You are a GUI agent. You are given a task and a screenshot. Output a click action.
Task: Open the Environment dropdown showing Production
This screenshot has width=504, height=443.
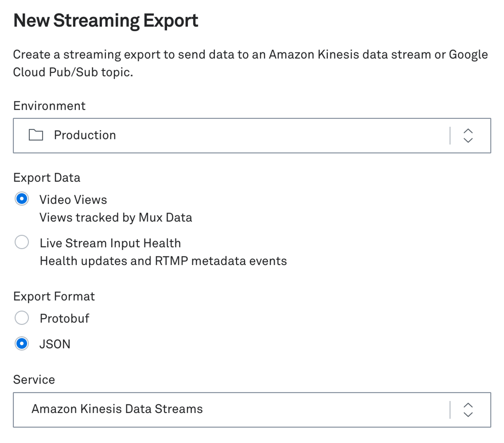tap(247, 136)
